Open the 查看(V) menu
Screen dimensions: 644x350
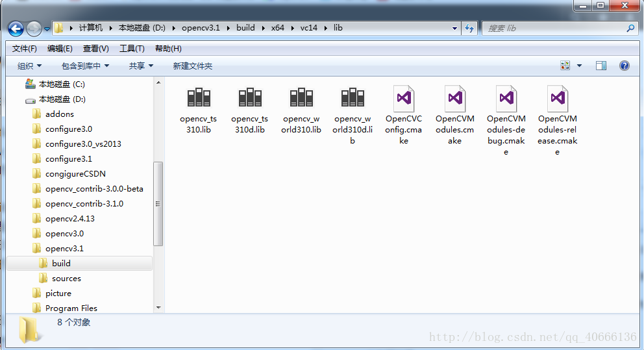(95, 49)
